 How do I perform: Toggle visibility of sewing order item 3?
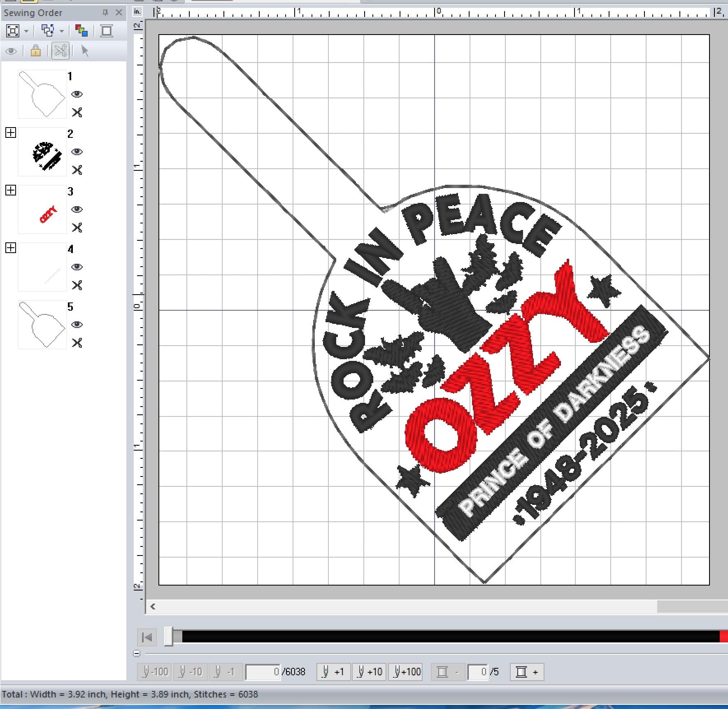click(x=77, y=209)
